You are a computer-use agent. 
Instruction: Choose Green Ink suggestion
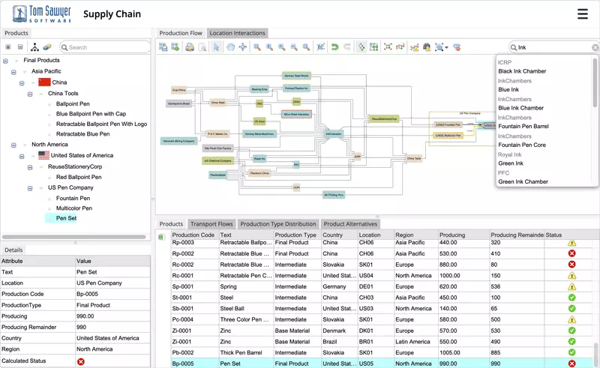click(510, 163)
